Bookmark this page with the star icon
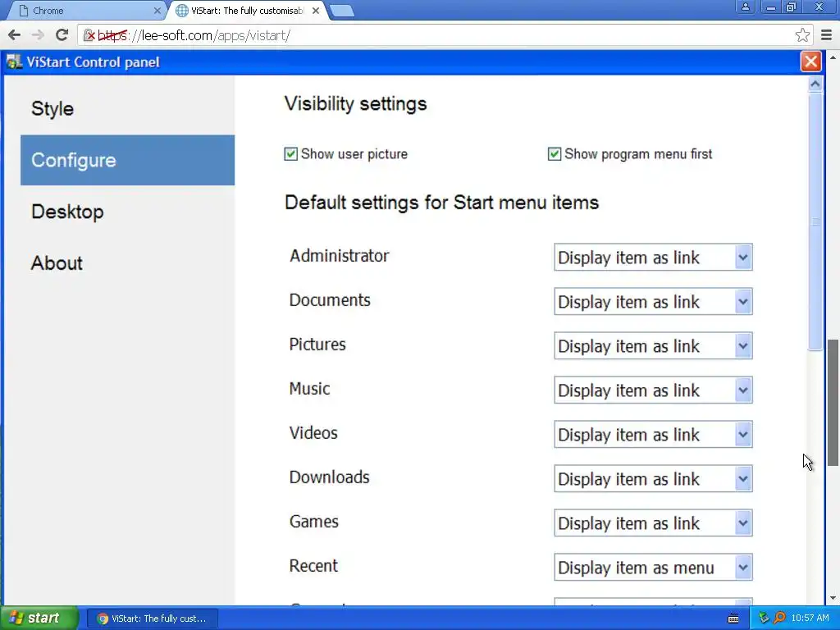 (x=802, y=35)
